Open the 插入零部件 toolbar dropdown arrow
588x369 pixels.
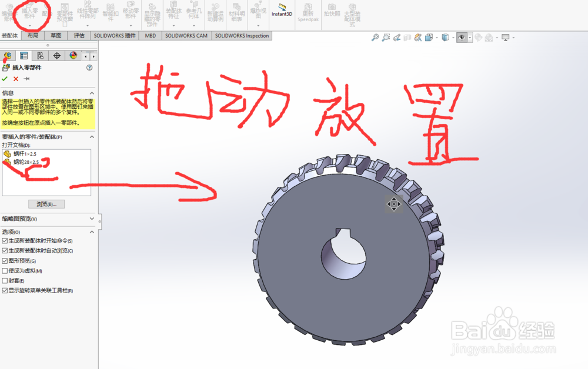pos(29,25)
